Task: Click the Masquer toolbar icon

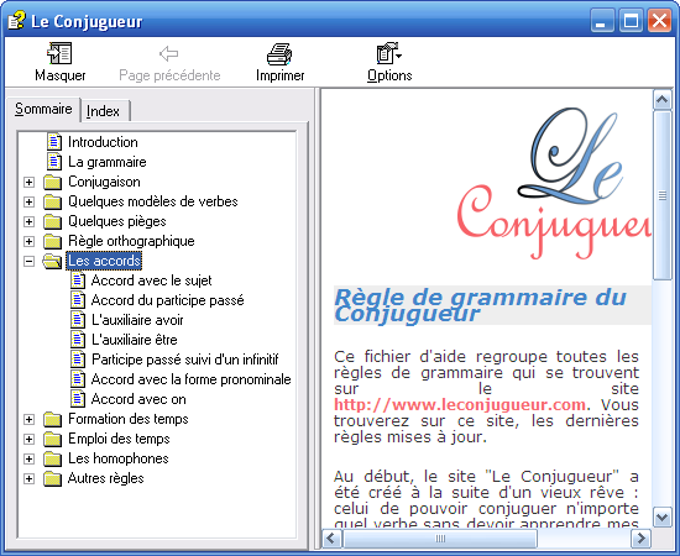Action: (x=59, y=53)
